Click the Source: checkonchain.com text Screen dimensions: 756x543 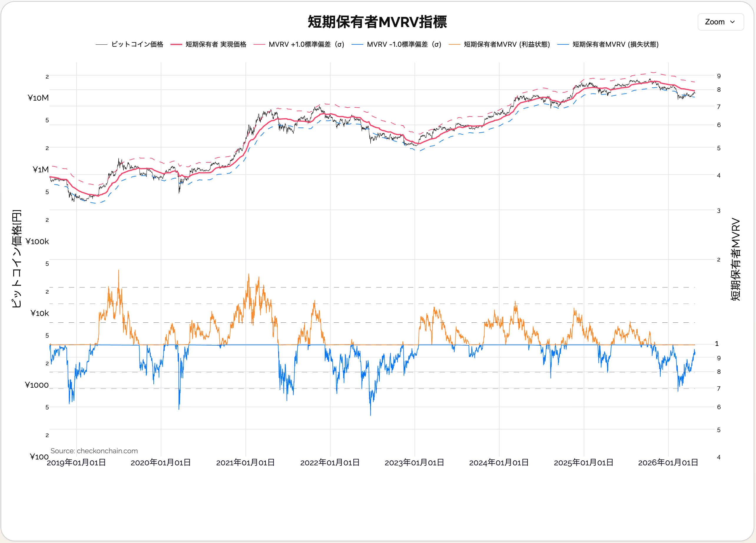[x=94, y=451]
